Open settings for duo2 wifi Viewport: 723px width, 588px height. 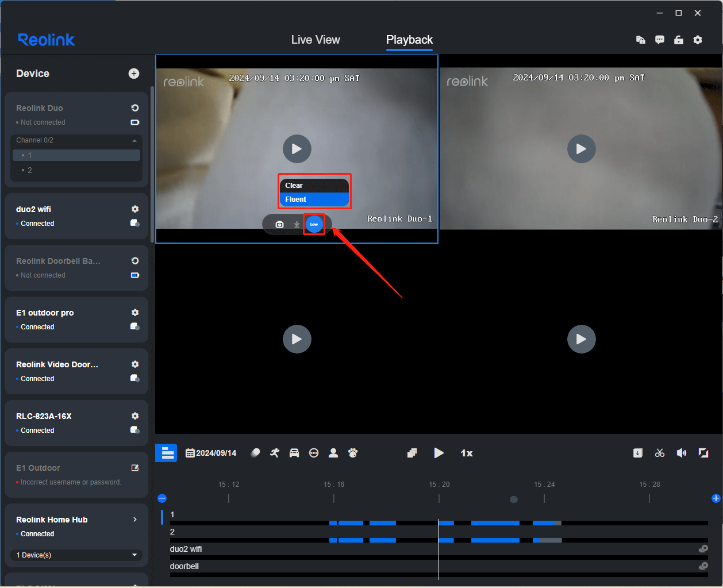tap(135, 209)
